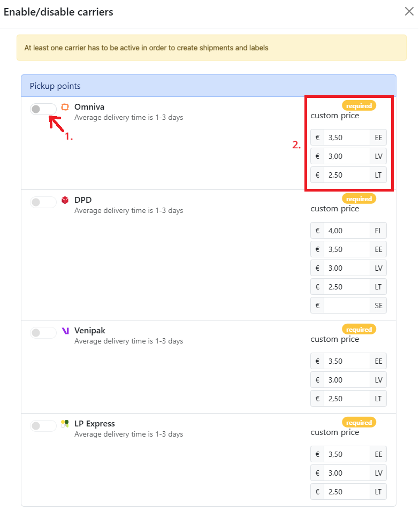This screenshot has width=420, height=519.
Task: Click the LP Express logo icon
Action: pos(65,424)
